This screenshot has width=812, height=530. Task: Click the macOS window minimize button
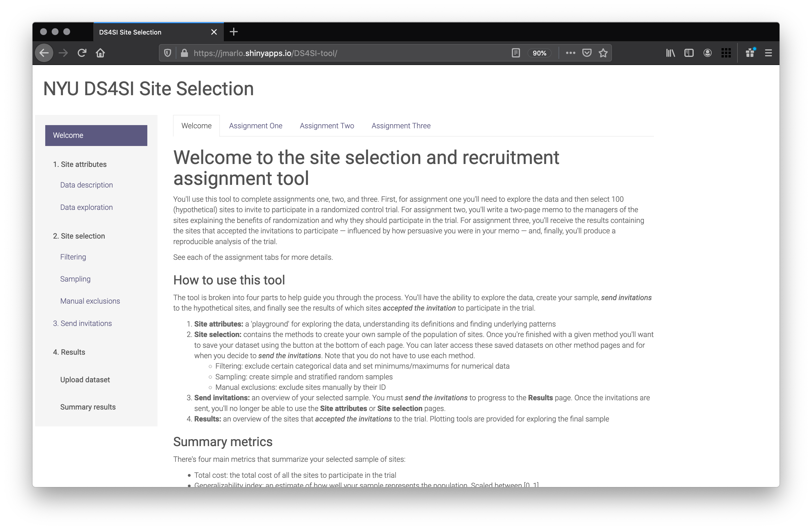[x=55, y=32]
